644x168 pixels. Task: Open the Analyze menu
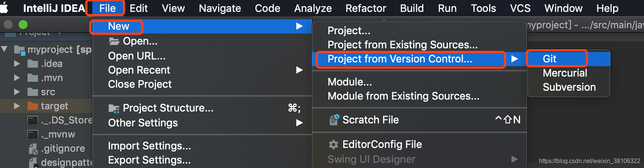313,8
